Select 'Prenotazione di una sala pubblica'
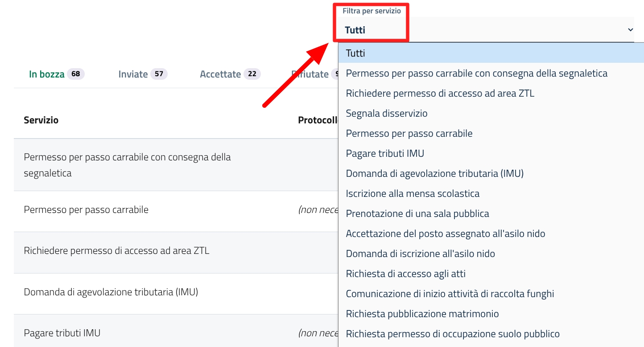 [x=417, y=214]
